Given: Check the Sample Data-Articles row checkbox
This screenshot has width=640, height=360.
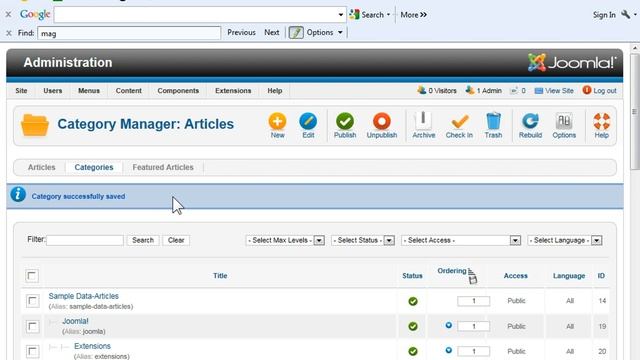Looking at the screenshot, I should click(x=32, y=301).
